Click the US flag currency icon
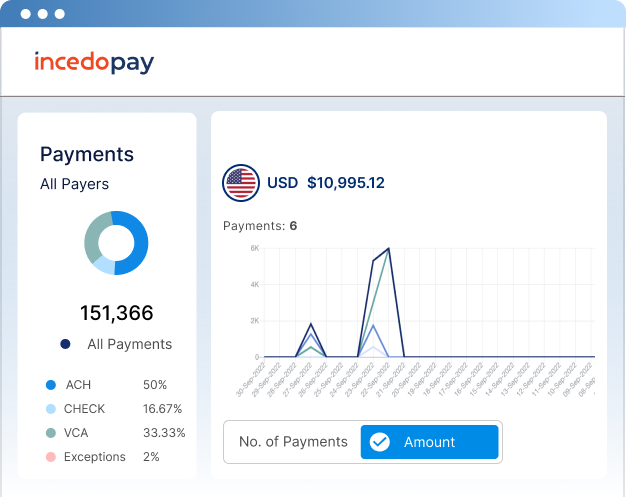This screenshot has height=497, width=626. pyautogui.click(x=240, y=183)
